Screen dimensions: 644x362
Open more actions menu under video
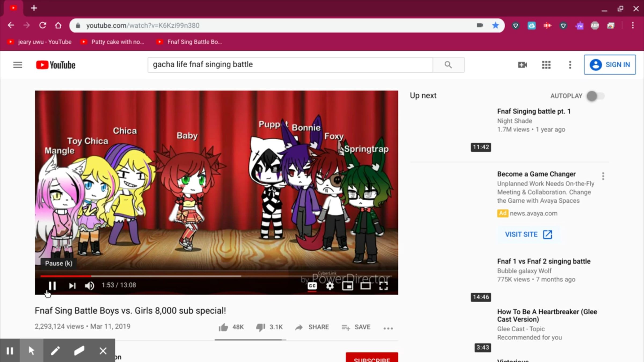pyautogui.click(x=388, y=328)
